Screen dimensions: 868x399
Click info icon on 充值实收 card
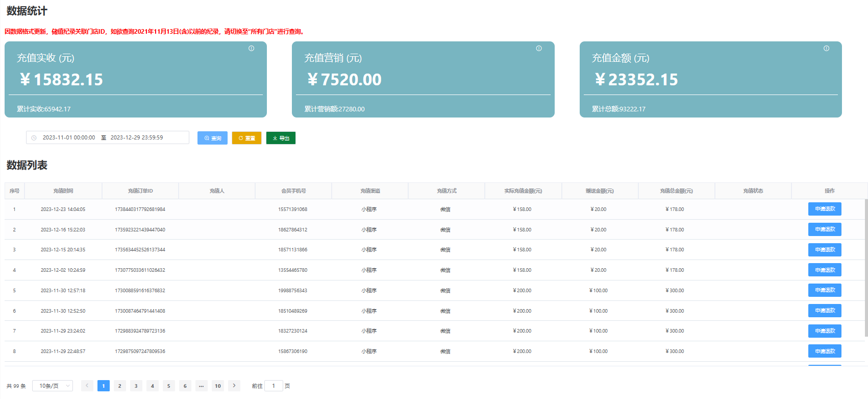251,49
